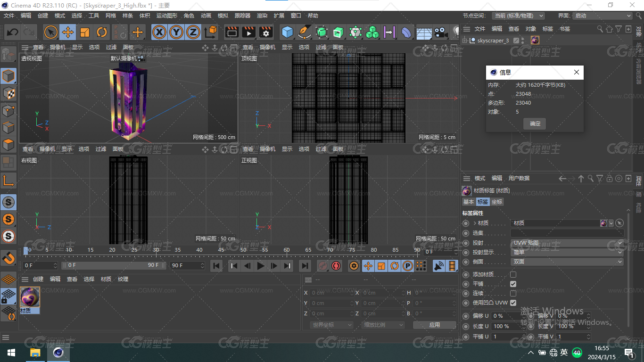Open the Bend deformer icon
The width and height of the screenshot is (644, 362).
(406, 32)
